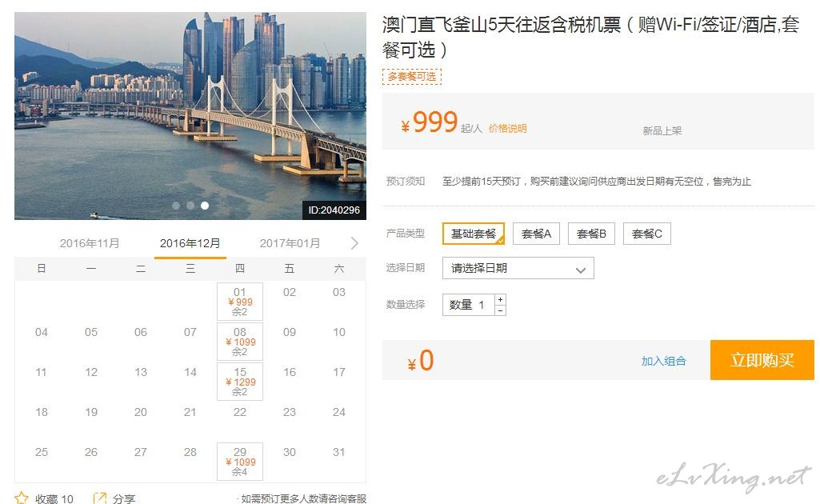Image resolution: width=820 pixels, height=504 pixels.
Task: Click the 分享 share label
Action: click(x=124, y=498)
